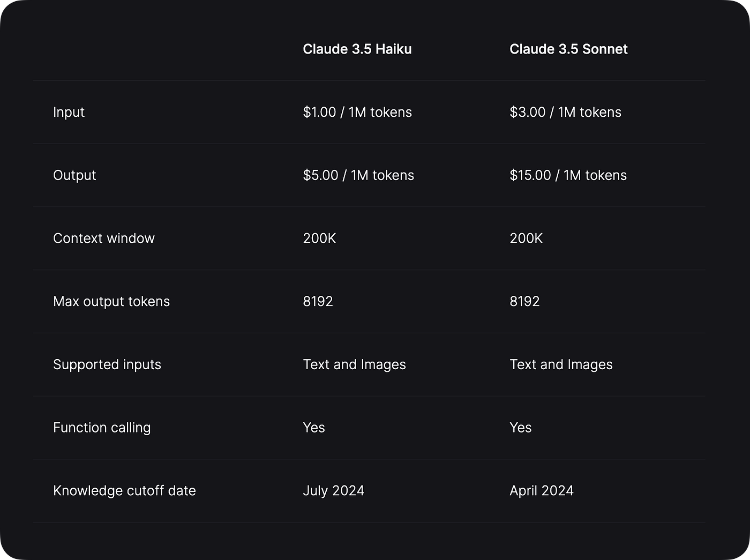Select Haiku's Text and Images cell
Image resolution: width=750 pixels, height=560 pixels.
click(x=354, y=364)
